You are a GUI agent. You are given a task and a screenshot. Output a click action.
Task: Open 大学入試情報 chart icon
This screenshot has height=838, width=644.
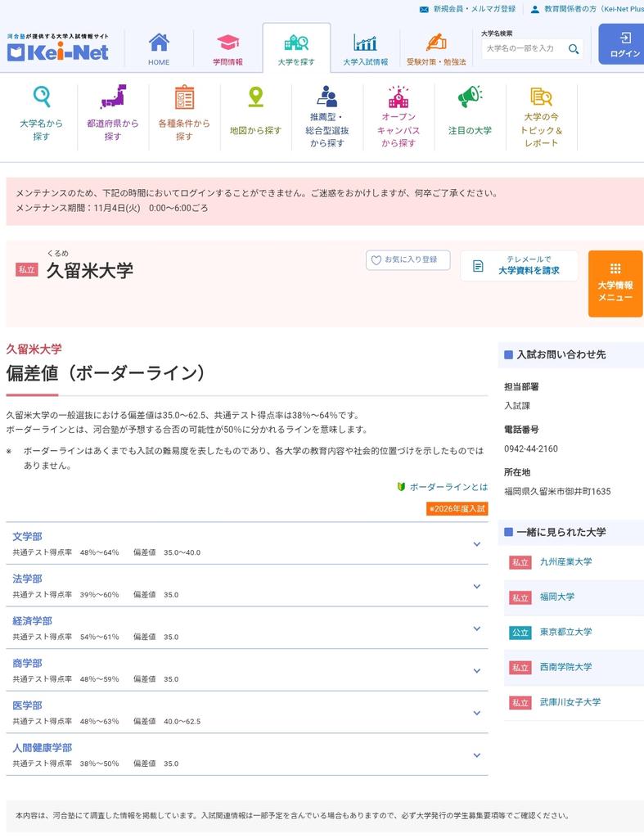point(366,43)
